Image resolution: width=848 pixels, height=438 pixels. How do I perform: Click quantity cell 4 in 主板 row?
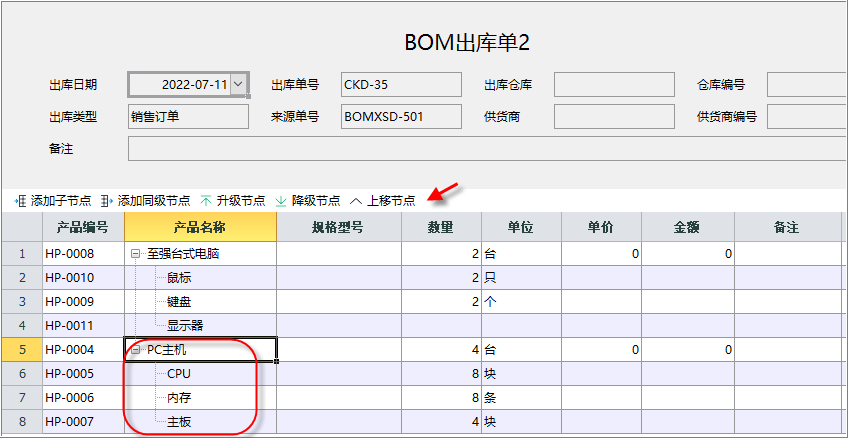(x=441, y=422)
